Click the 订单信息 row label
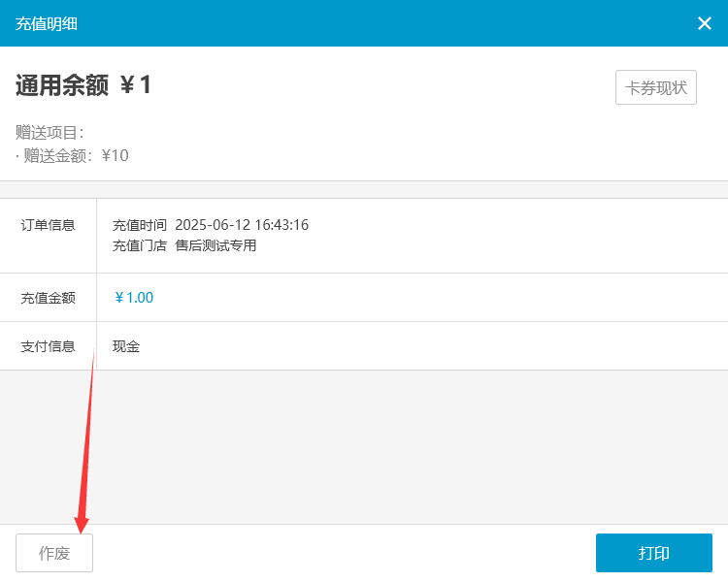This screenshot has width=728, height=582. [x=48, y=225]
